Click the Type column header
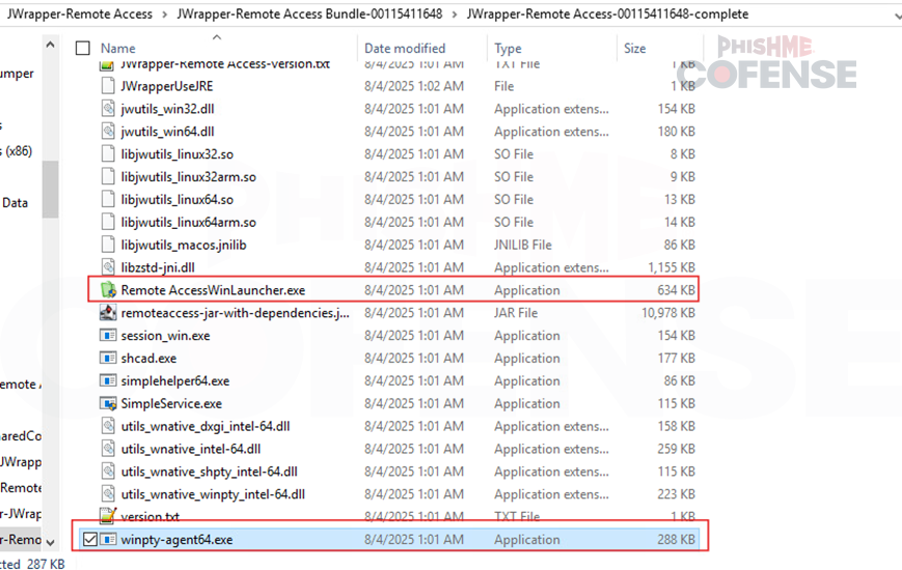The width and height of the screenshot is (902, 570). (x=508, y=48)
